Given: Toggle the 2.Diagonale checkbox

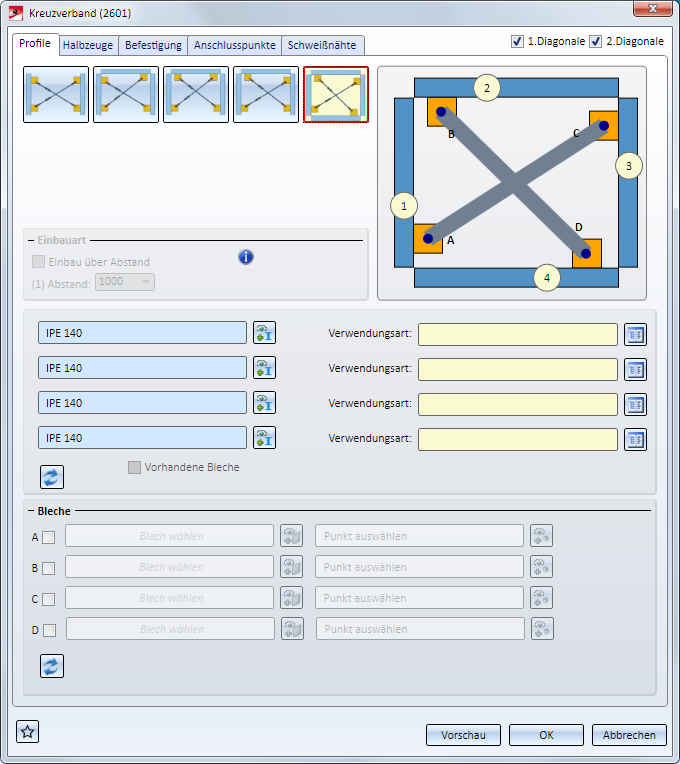Looking at the screenshot, I should click(595, 41).
